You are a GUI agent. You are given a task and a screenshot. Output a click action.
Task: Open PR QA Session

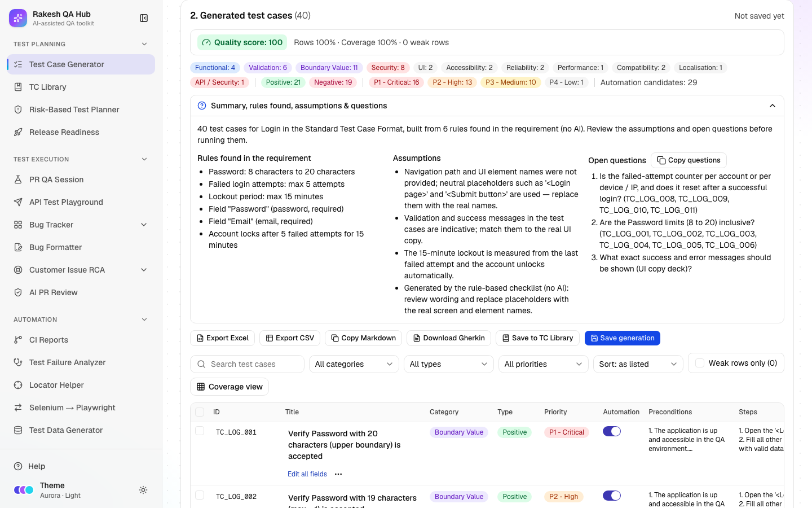point(81,179)
